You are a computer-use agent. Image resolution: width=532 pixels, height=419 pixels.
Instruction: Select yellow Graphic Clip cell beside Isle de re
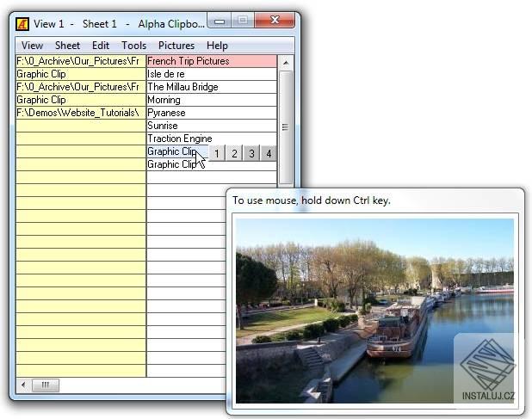point(81,74)
